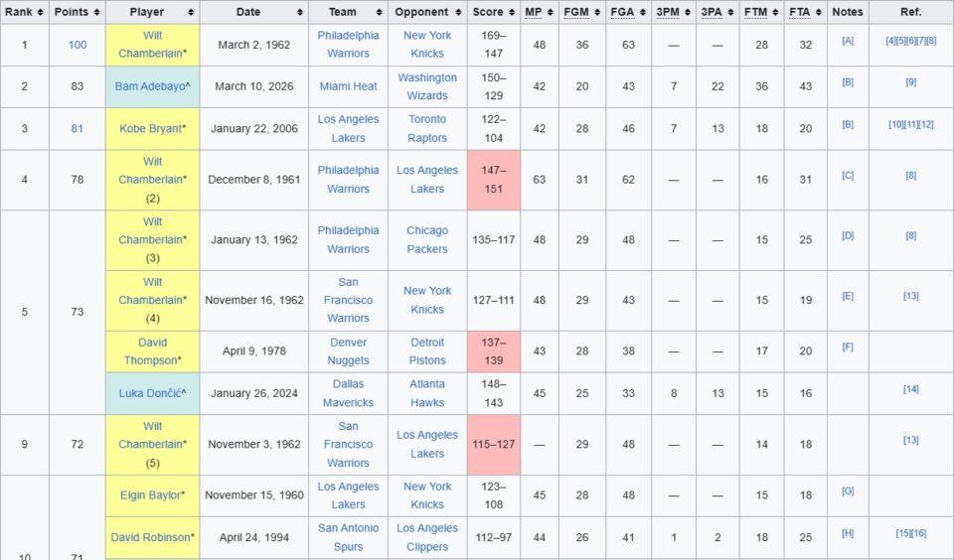Click the 100 points game link
This screenshot has height=560, width=954.
point(78,45)
